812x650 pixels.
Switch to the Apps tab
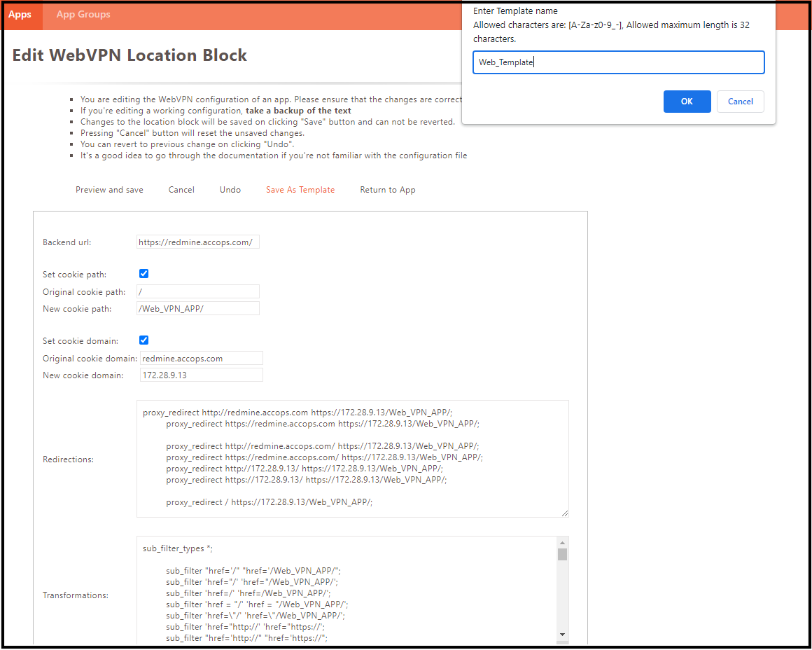[20, 14]
